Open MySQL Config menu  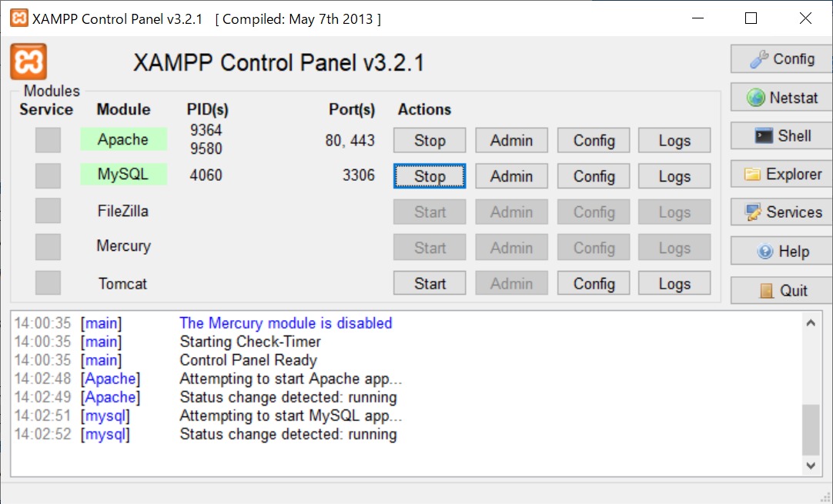[594, 176]
